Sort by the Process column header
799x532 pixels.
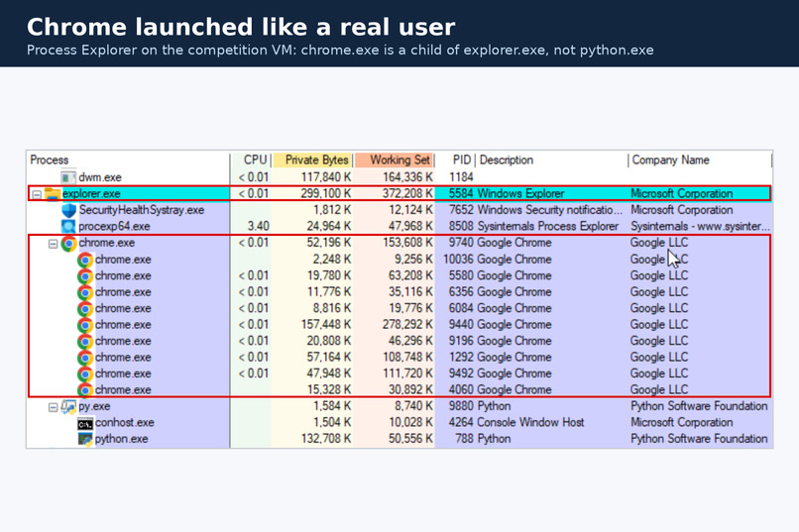[49, 160]
